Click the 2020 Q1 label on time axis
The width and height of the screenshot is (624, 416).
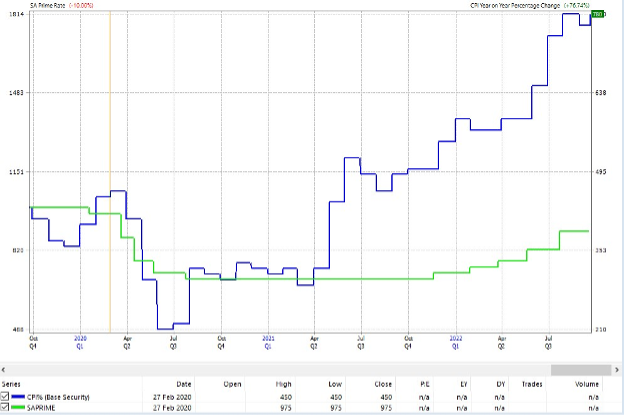click(x=80, y=343)
